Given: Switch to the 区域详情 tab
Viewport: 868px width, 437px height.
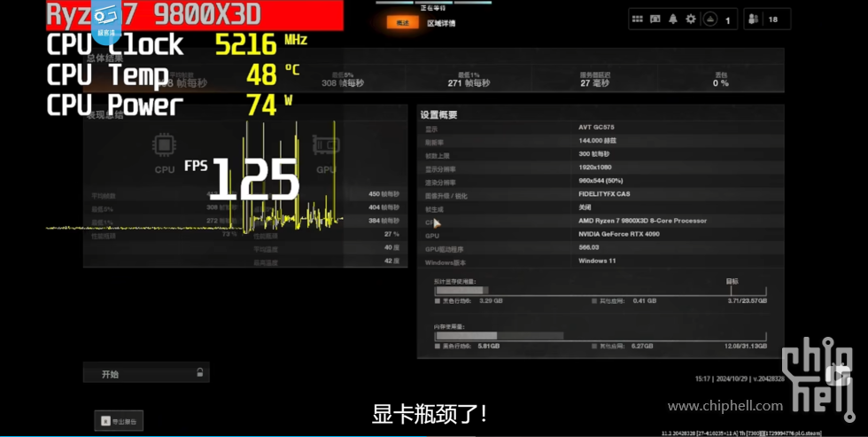Looking at the screenshot, I should point(441,23).
